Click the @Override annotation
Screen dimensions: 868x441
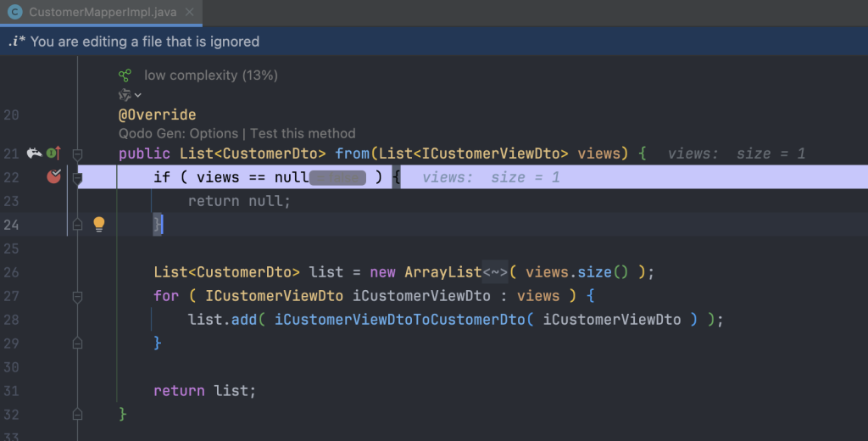click(157, 114)
